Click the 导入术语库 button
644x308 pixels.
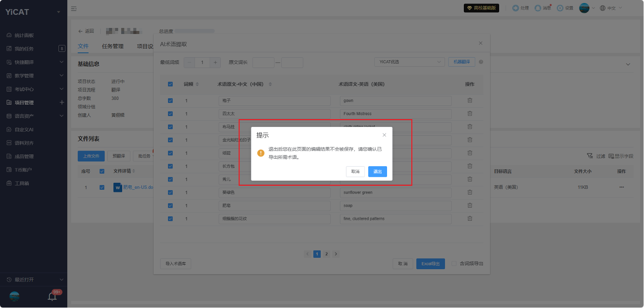tap(175, 264)
